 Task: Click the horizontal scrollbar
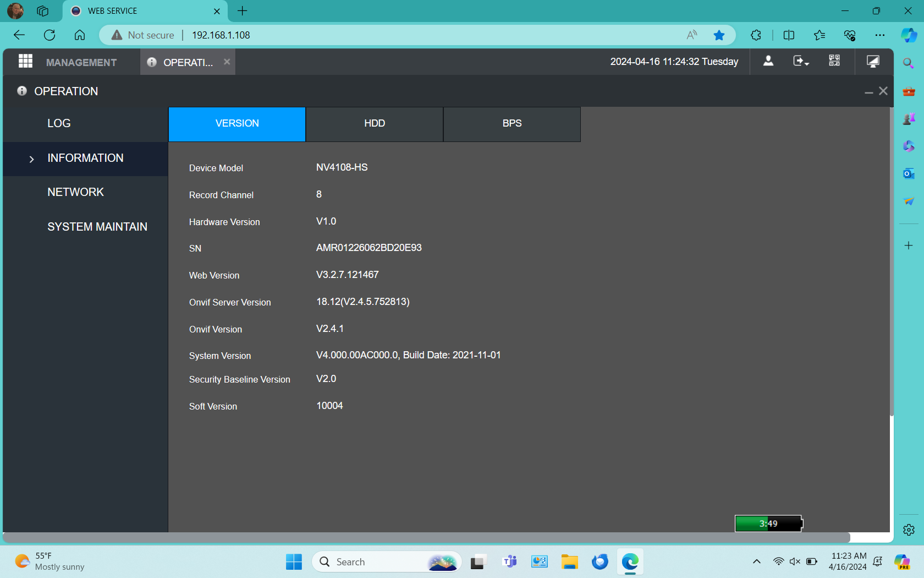click(426, 537)
